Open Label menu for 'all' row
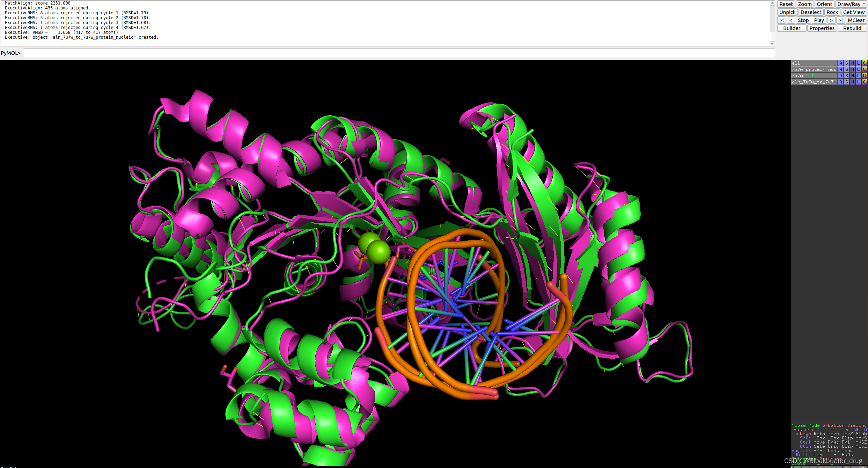The height and width of the screenshot is (468, 868). click(x=859, y=63)
